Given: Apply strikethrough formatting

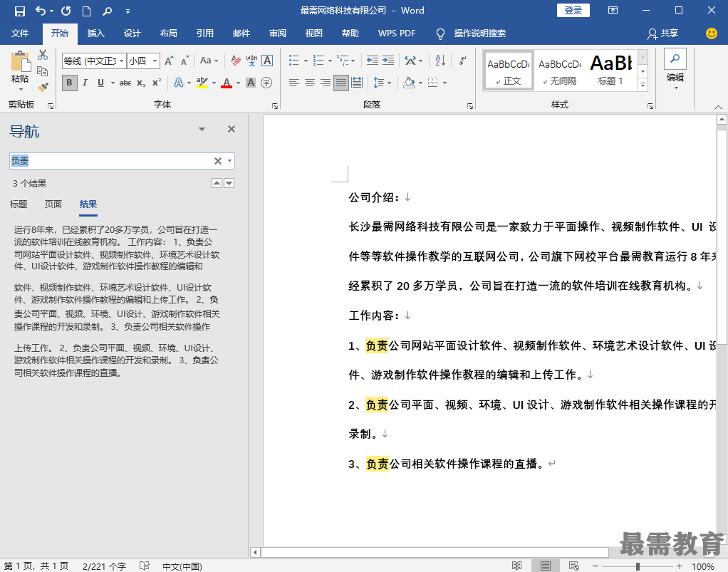Looking at the screenshot, I should [x=125, y=83].
